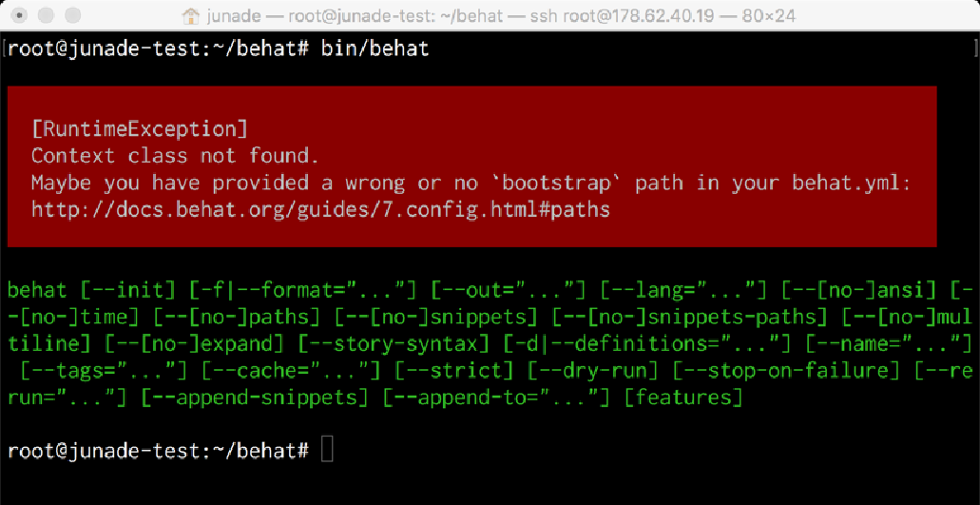Click the [--no-]snippets-paths option text
This screenshot has height=505, width=980.
click(x=689, y=317)
